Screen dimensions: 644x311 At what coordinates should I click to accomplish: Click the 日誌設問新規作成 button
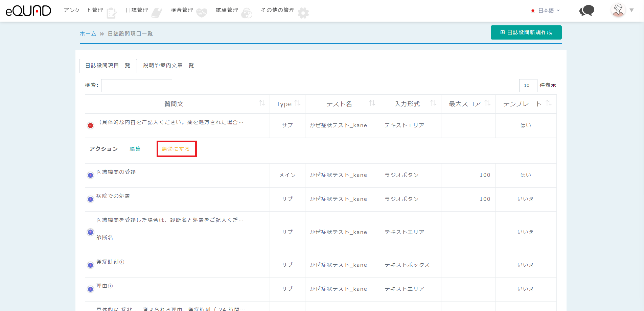point(526,32)
